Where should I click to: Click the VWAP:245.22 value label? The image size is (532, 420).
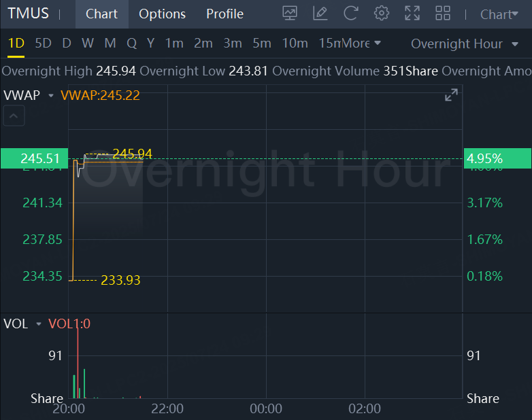click(100, 96)
